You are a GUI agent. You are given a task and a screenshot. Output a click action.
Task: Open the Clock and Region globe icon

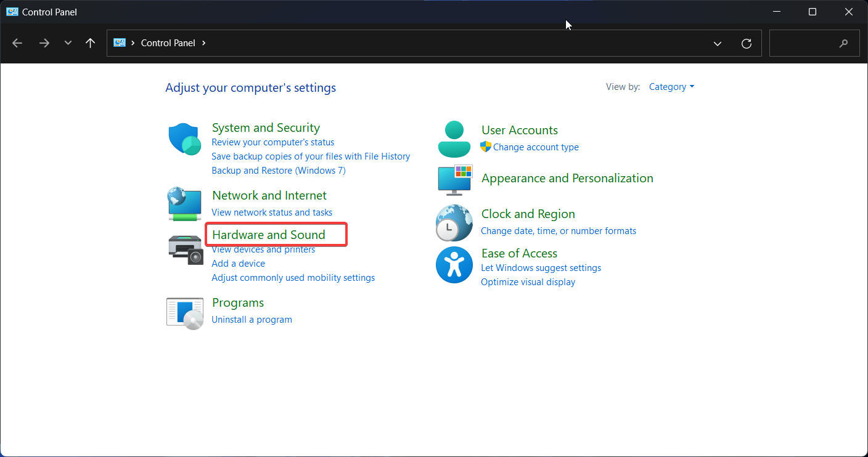pyautogui.click(x=454, y=222)
